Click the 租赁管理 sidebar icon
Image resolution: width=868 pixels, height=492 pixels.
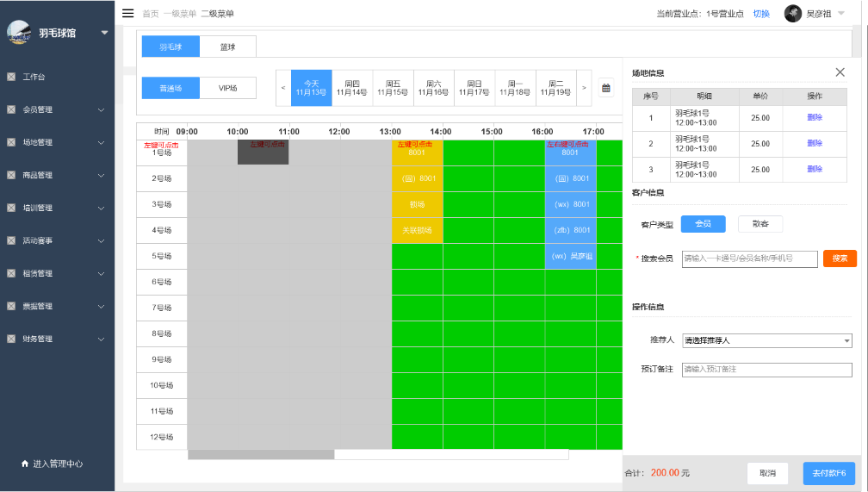(11, 273)
